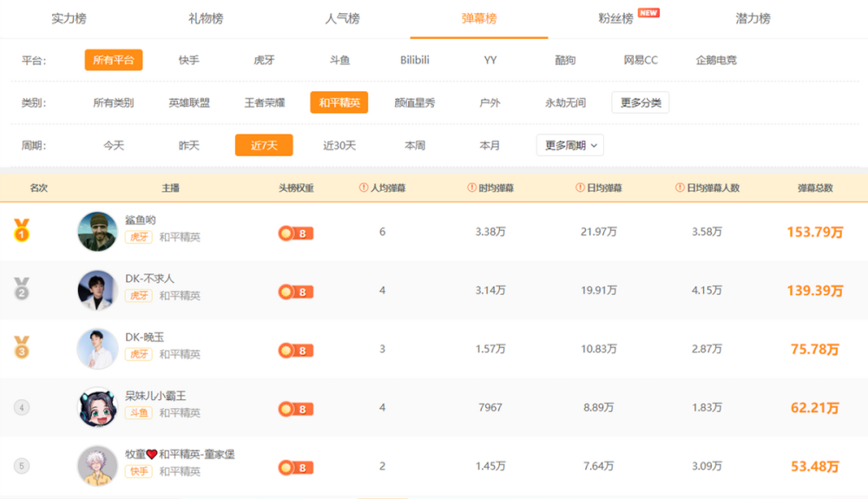Click the info icon beside 日均弹幕人数 header
This screenshot has height=499, width=868.
tap(680, 187)
